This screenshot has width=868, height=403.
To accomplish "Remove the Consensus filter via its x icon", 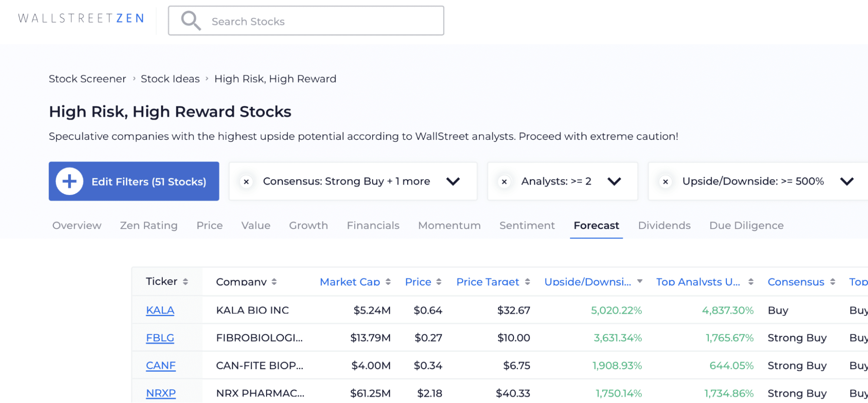I will [246, 182].
